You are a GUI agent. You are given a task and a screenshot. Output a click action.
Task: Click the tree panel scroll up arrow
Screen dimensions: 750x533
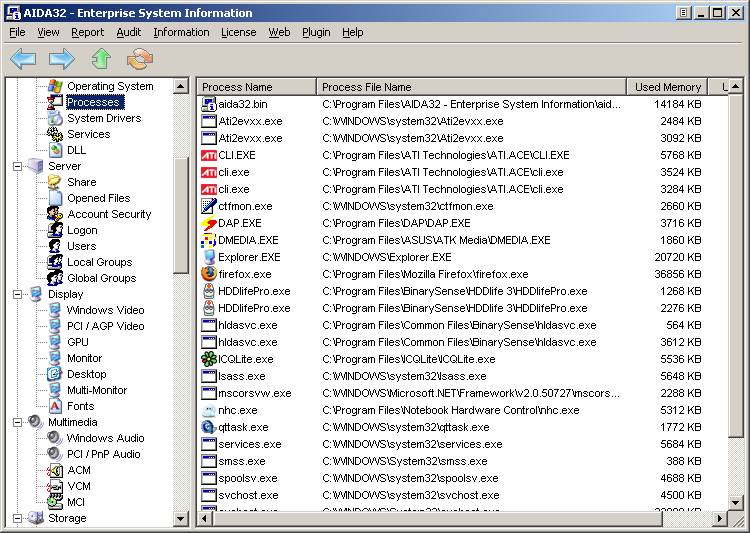(181, 87)
